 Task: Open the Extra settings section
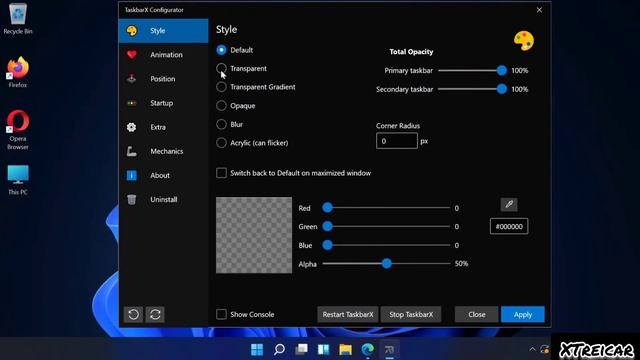pos(163,127)
